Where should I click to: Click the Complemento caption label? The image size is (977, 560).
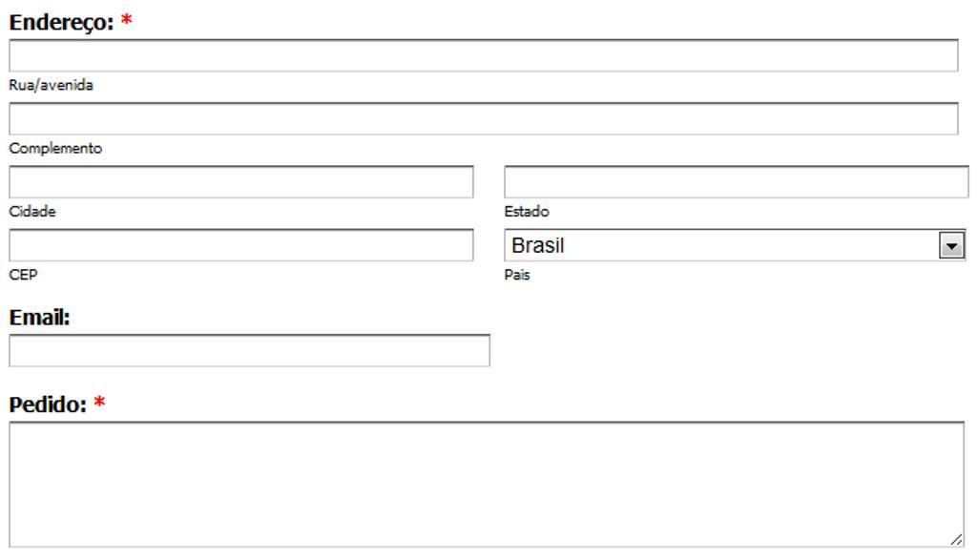coord(55,149)
